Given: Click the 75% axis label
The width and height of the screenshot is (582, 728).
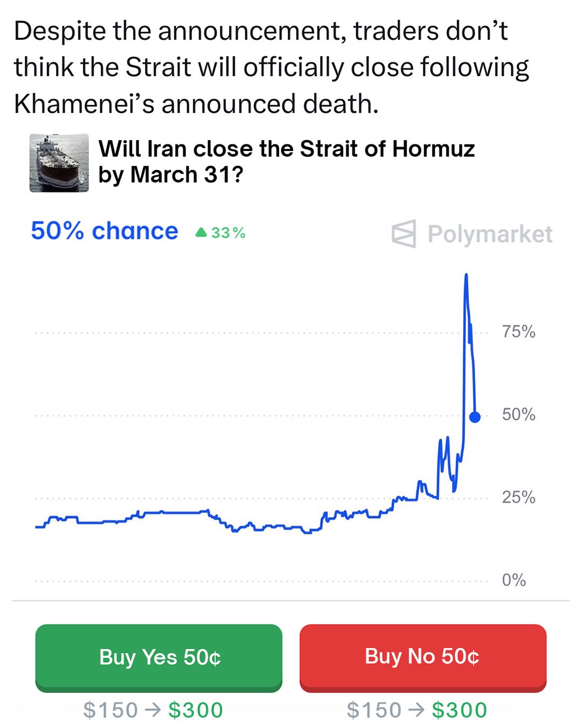Looking at the screenshot, I should (x=518, y=332).
